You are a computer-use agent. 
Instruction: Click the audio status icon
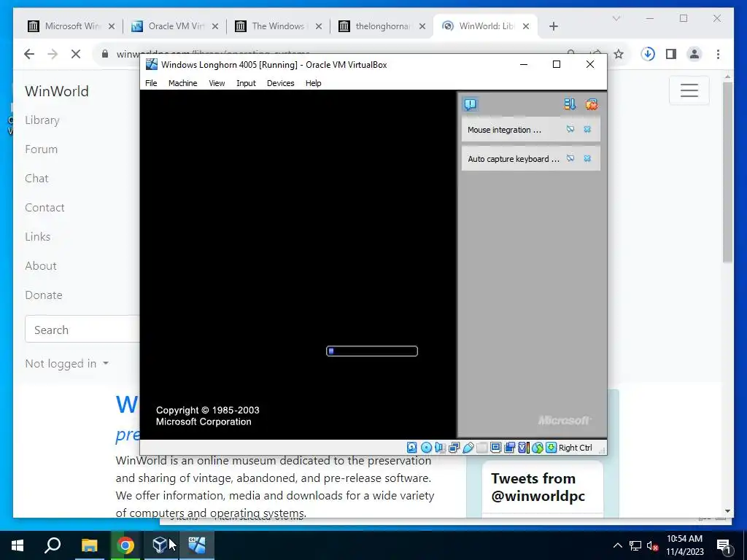point(440,448)
